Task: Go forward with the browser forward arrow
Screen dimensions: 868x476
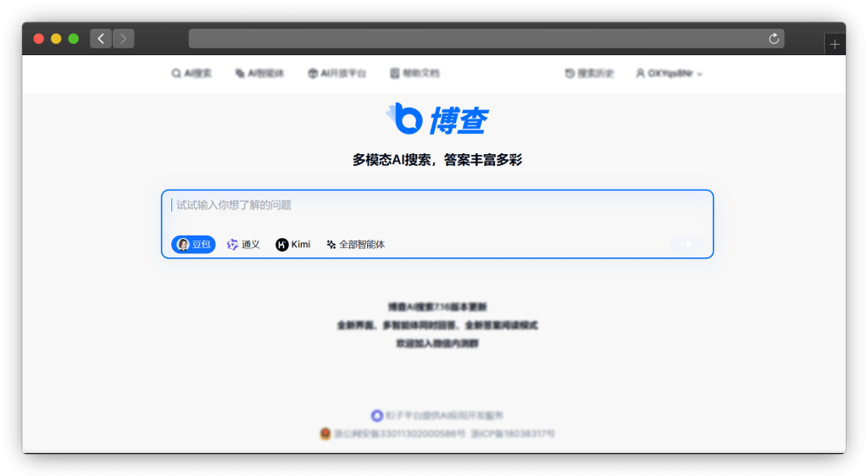Action: pyautogui.click(x=124, y=39)
